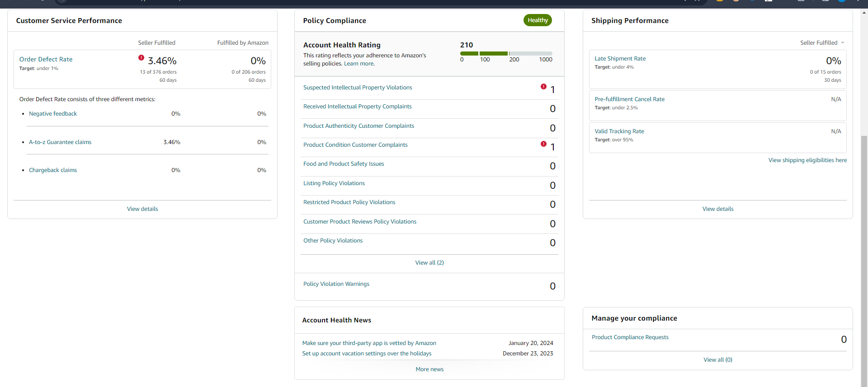Open Product Authenticity Customer Complaints
The height and width of the screenshot is (387, 868).
tap(359, 126)
